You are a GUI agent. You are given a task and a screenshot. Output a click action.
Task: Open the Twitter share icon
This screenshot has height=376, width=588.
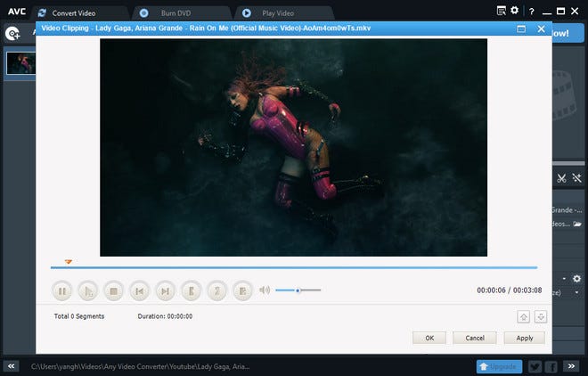pos(535,366)
